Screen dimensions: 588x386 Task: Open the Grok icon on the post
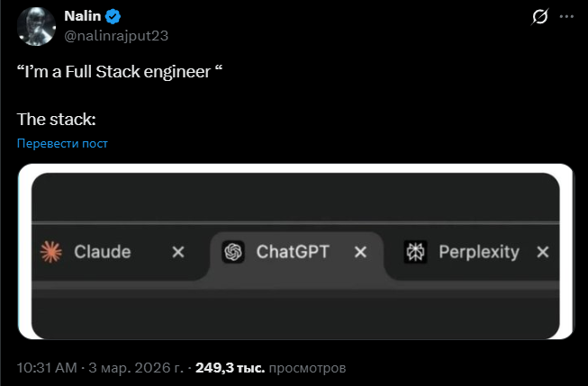click(541, 17)
